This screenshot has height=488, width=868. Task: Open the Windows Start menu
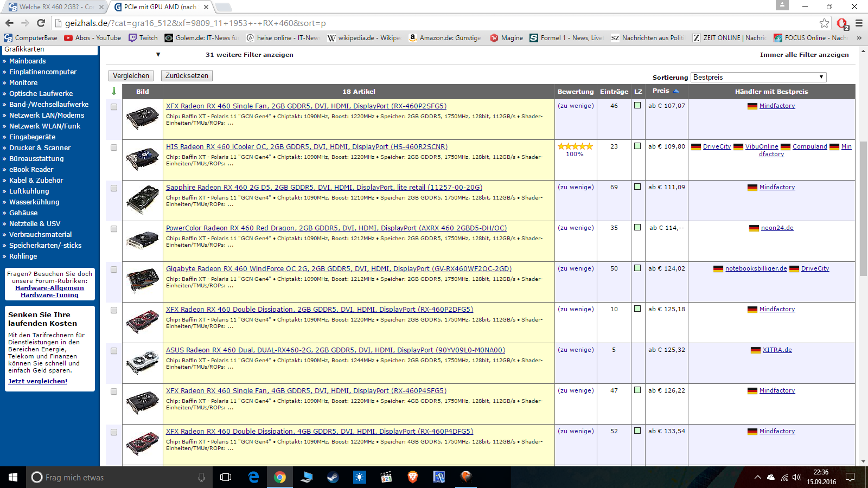[x=13, y=477]
